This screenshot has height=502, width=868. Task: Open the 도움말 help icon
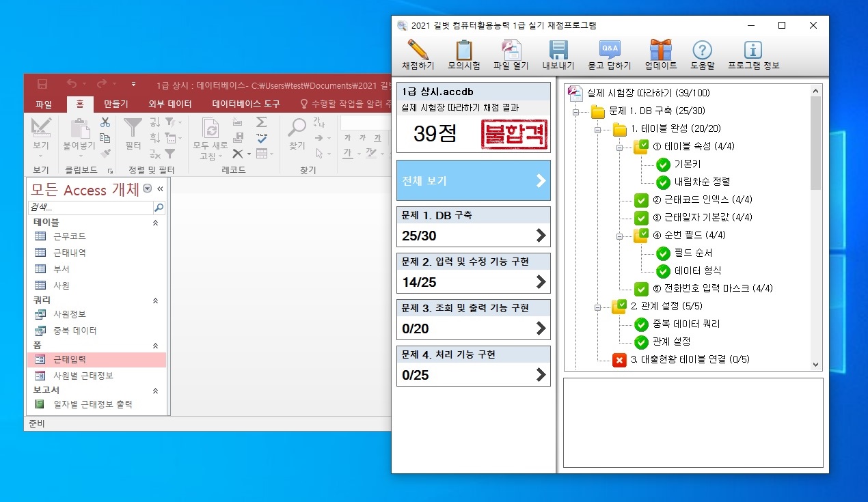(x=702, y=51)
